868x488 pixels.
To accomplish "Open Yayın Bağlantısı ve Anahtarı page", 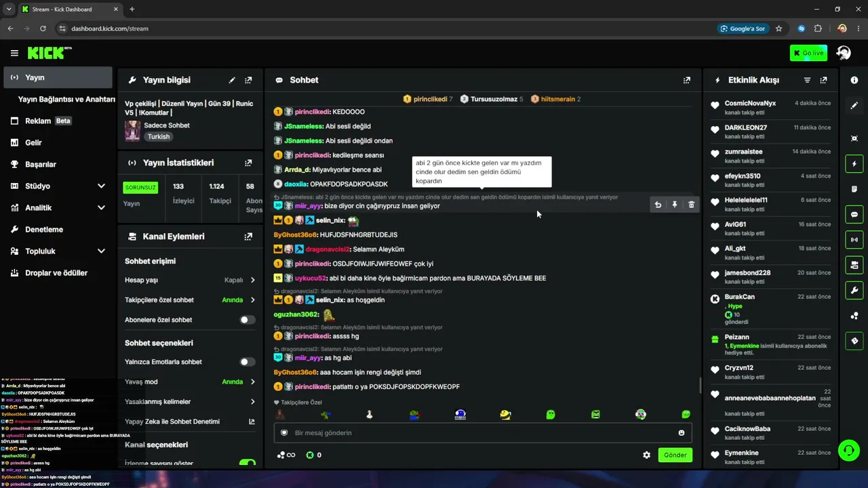I will coord(66,99).
